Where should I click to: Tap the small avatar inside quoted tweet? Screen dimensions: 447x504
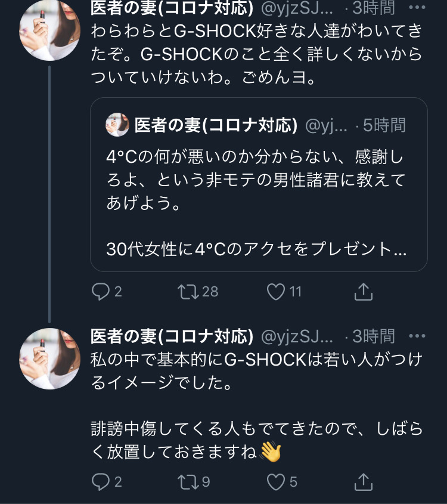pos(117,125)
